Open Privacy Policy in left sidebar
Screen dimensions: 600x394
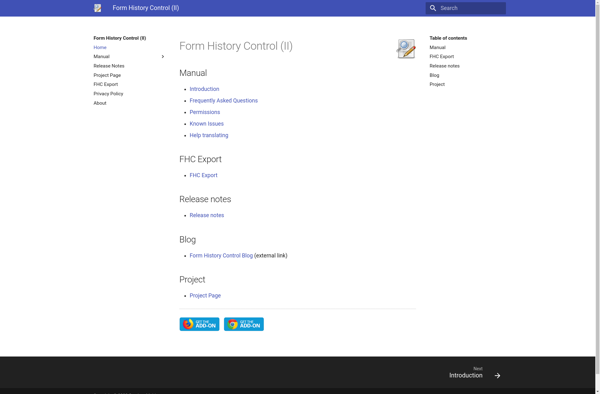click(x=108, y=94)
